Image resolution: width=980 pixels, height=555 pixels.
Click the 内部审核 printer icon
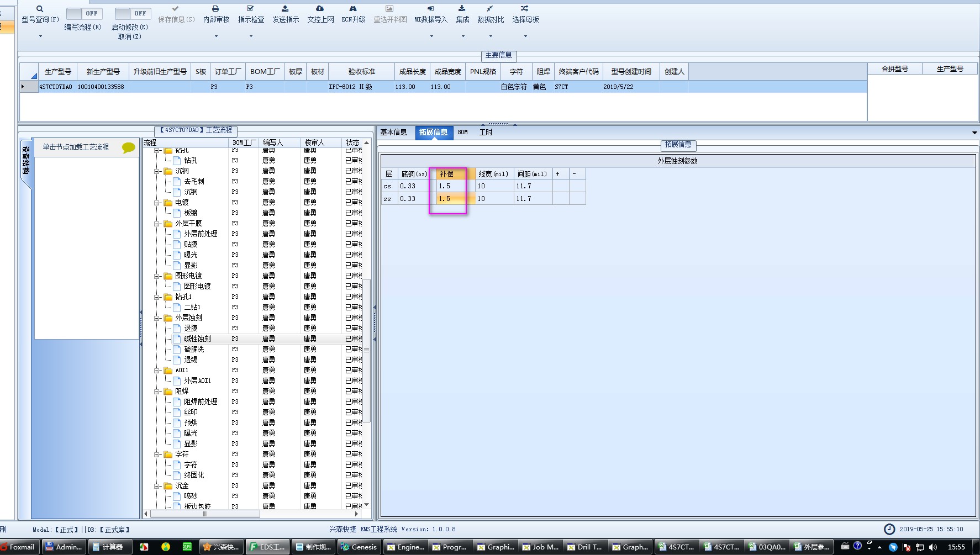(215, 9)
